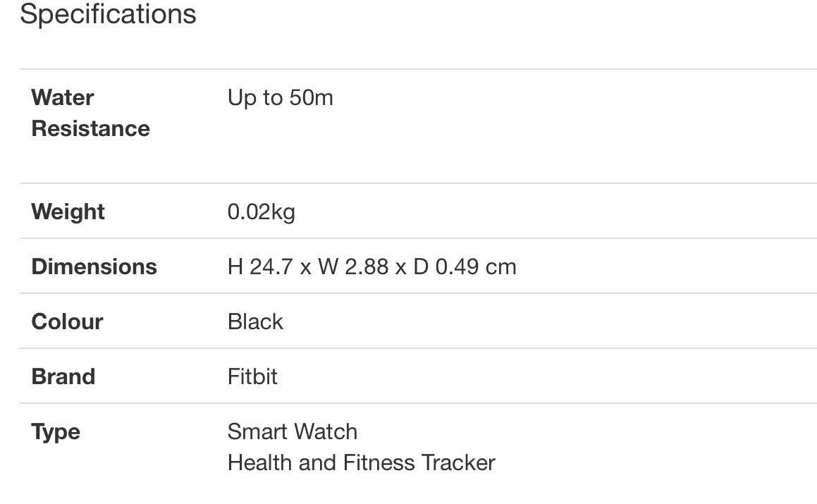
Task: Select the Water Resistance label
Action: [91, 113]
